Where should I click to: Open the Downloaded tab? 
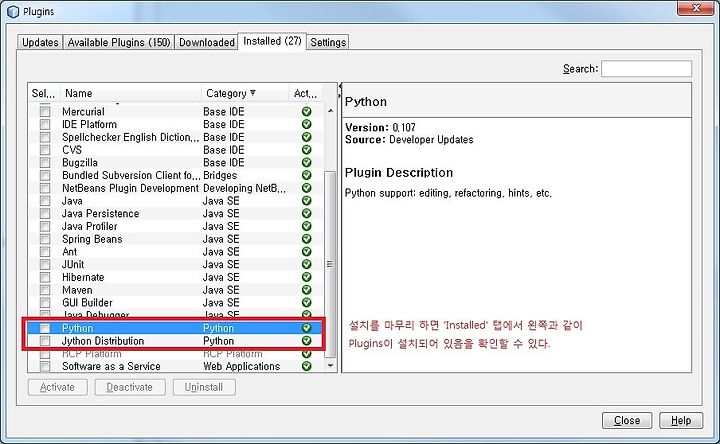207,42
